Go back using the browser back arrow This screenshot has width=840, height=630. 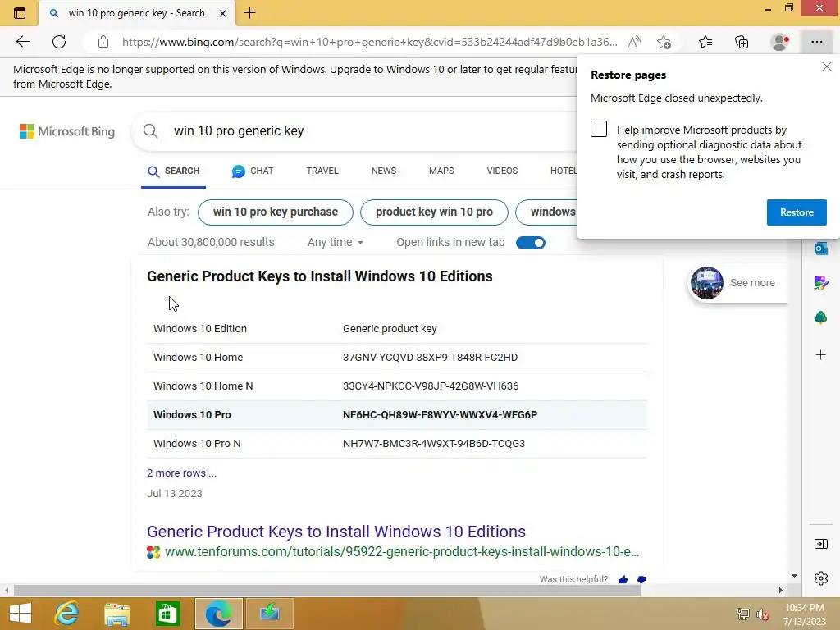[x=22, y=42]
